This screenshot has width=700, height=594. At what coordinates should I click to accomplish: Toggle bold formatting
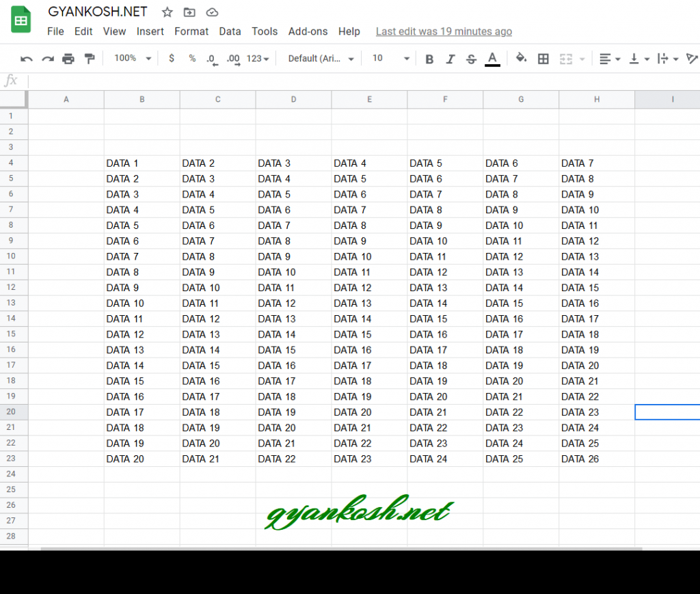point(429,58)
